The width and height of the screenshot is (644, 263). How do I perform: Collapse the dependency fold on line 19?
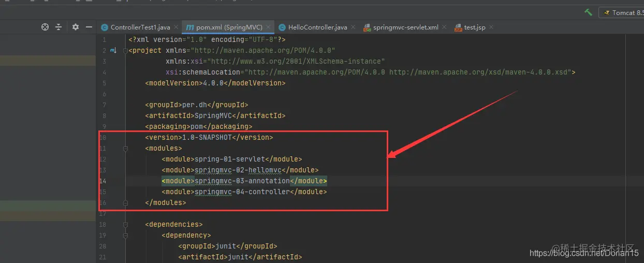point(125,236)
